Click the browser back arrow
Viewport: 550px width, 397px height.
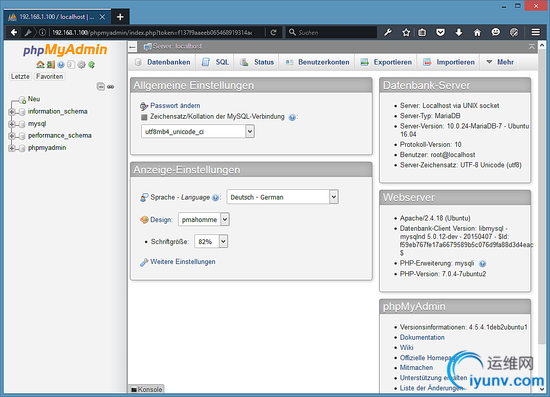coord(14,32)
